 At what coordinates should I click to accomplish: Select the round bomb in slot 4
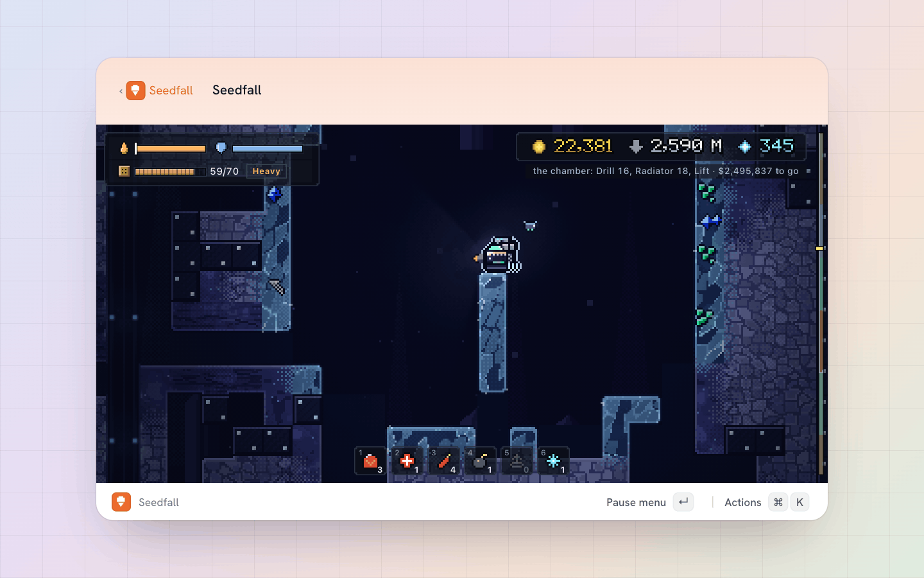coord(480,460)
